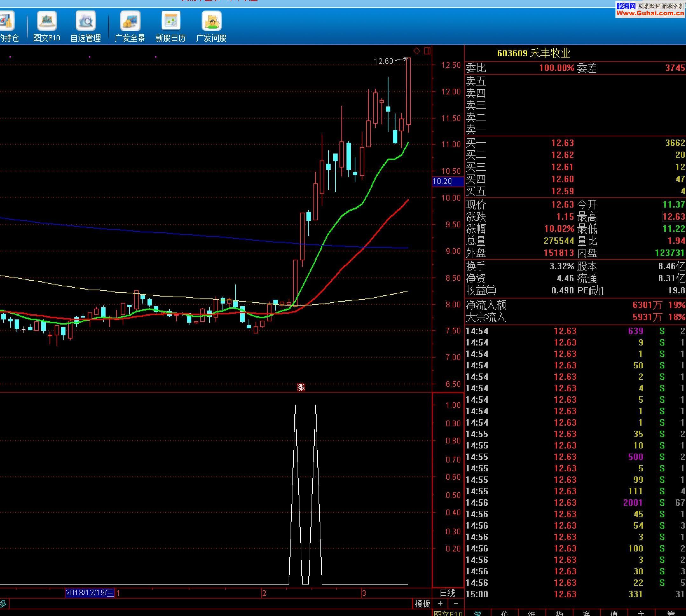The image size is (686, 616).
Task: Open the 模板 template button
Action: pyautogui.click(x=422, y=604)
